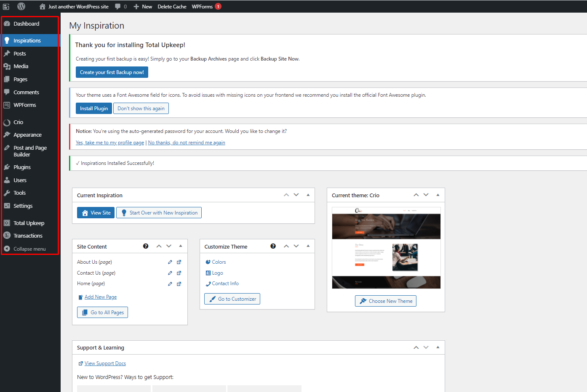Click the menu toggle icon left of the WordPress logo
The image size is (587, 392).
point(6,6)
